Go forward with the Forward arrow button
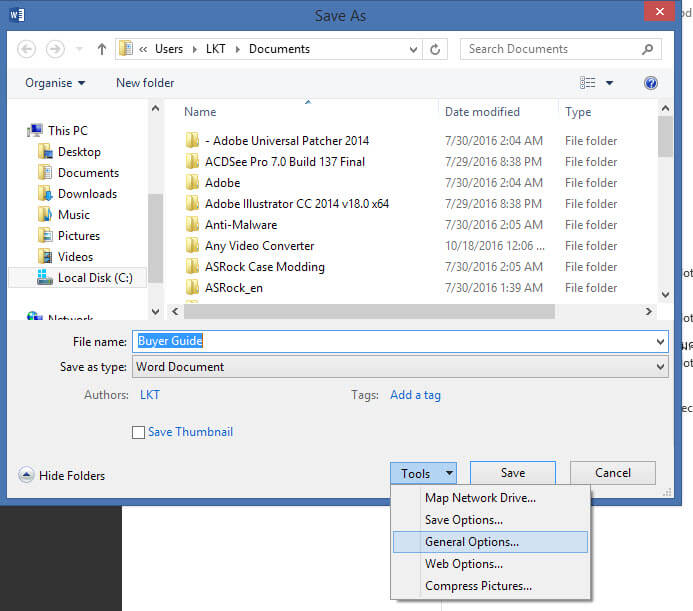This screenshot has height=611, width=693. (x=55, y=49)
